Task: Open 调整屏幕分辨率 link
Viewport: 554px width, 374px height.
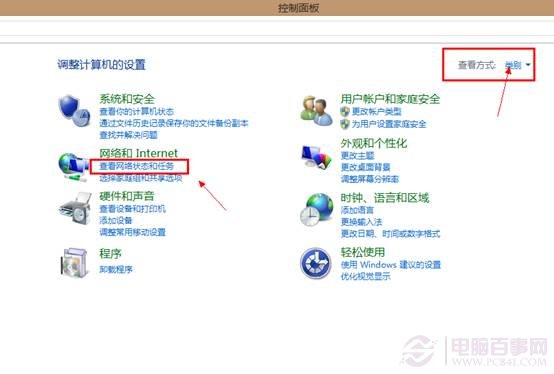Action: (370, 179)
